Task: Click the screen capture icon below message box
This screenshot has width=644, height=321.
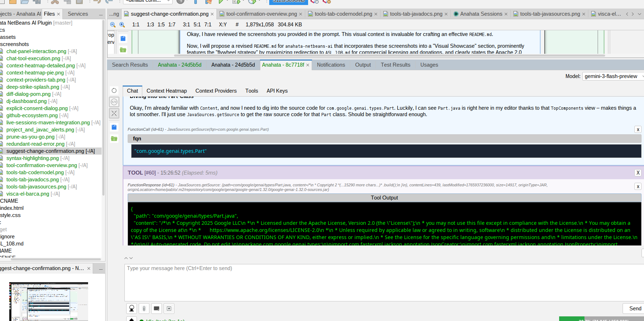Action: (x=157, y=309)
